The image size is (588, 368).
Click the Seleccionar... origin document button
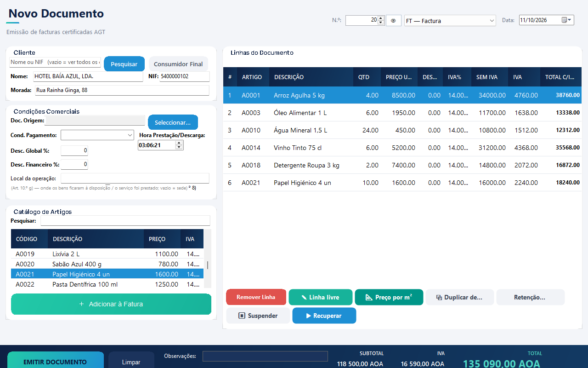tap(173, 122)
